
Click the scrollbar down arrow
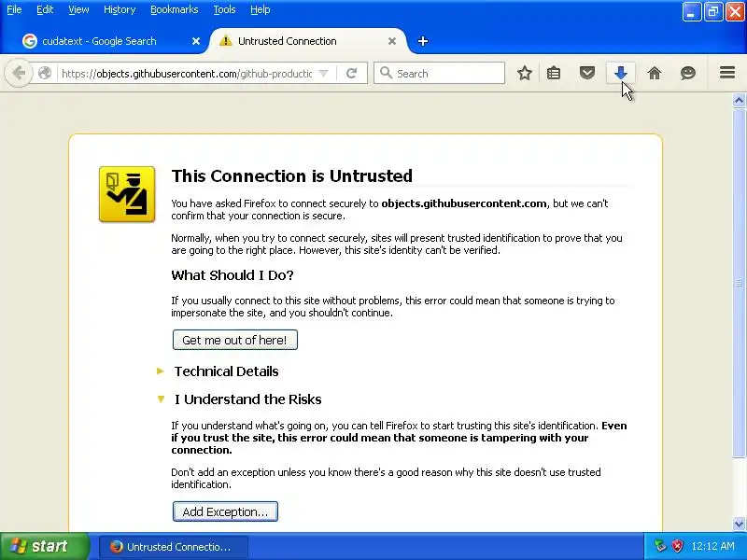click(739, 525)
